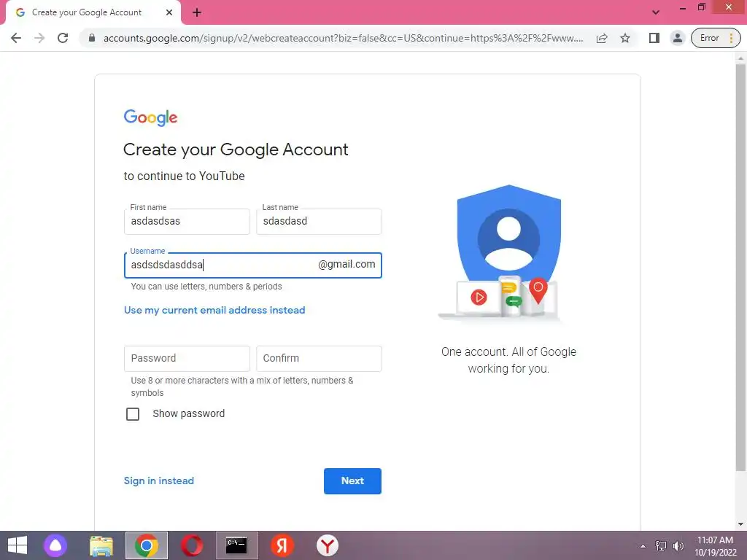Viewport: 747px width, 560px height.
Task: Click the First name field
Action: [187, 222]
